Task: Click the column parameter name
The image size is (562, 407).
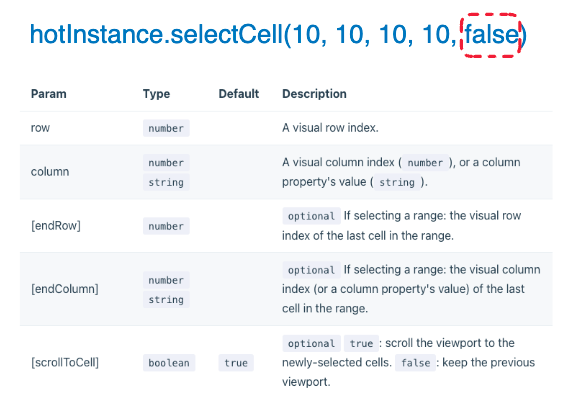Action: [x=50, y=172]
